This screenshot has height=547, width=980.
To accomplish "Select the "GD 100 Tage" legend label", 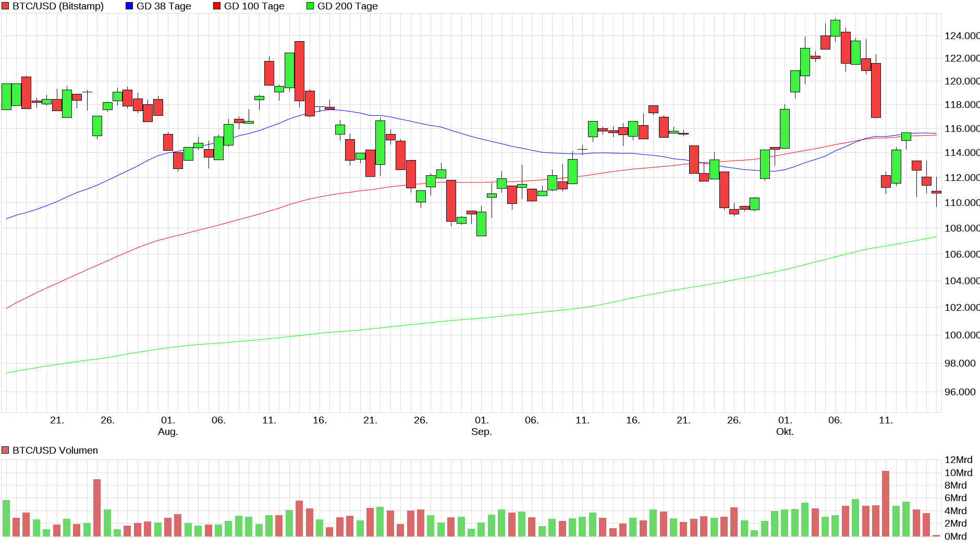I will 254,6.
